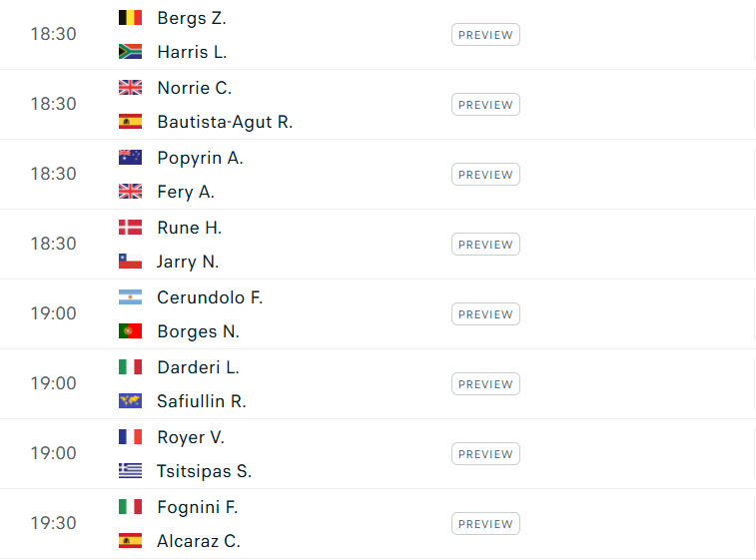The height and width of the screenshot is (560, 756).
Task: Click the Argentine flag next to Cerundolo F.
Action: [130, 297]
